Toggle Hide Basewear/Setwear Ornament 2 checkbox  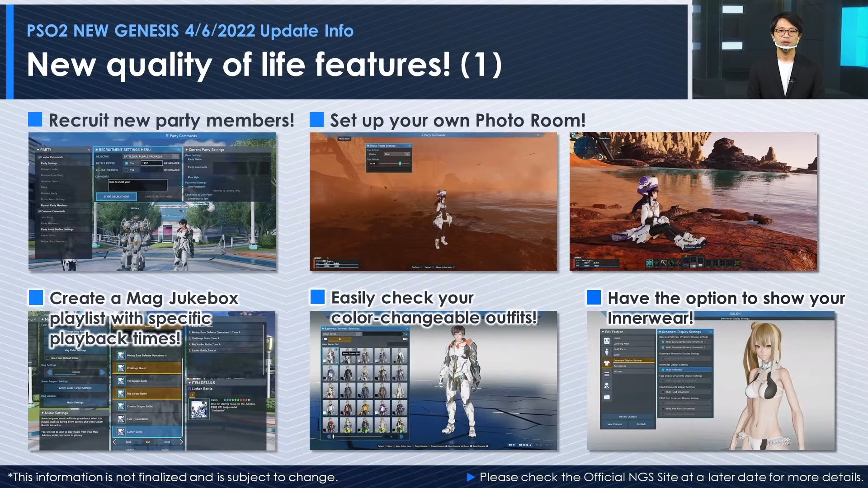pos(663,347)
